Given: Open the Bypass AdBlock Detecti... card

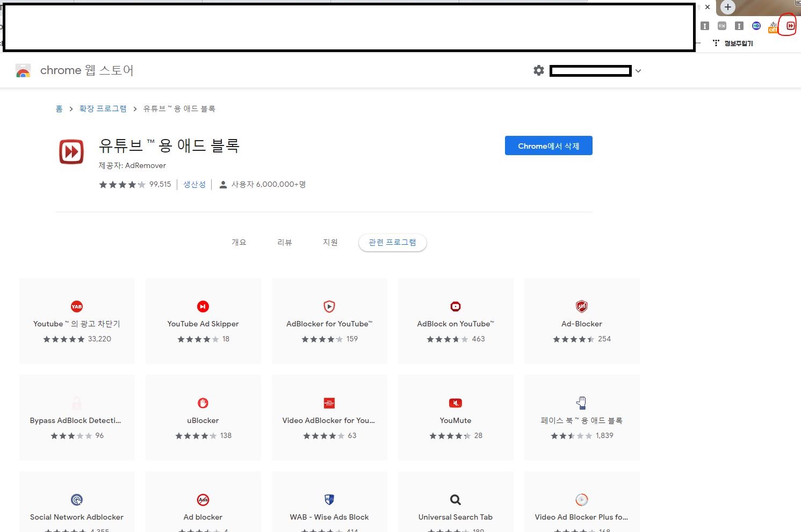Looking at the screenshot, I should pos(77,418).
